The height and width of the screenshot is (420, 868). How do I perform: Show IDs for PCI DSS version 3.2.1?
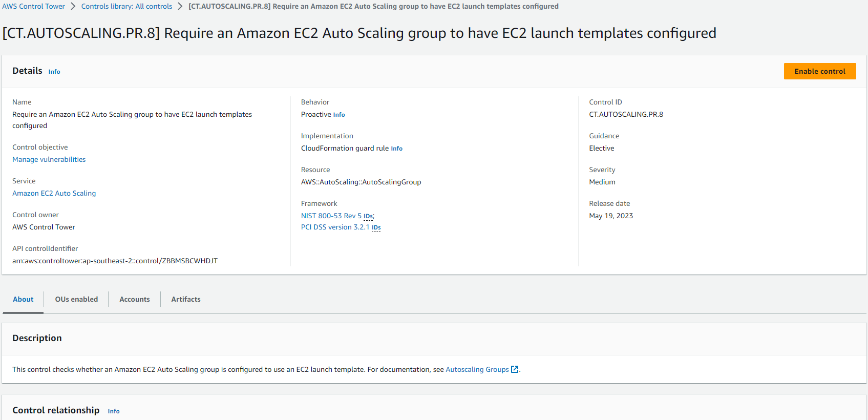tap(376, 227)
